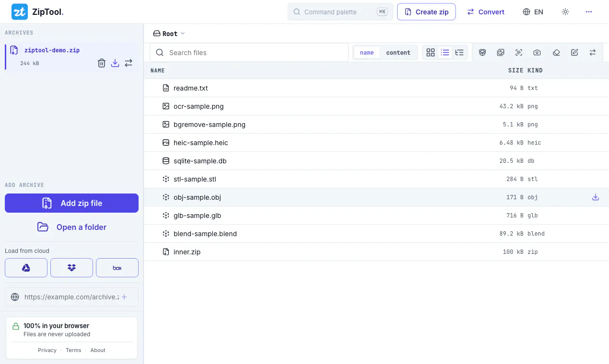The image size is (609, 364).
Task: Open the 3D box tool in toolbar
Action: [x=482, y=53]
